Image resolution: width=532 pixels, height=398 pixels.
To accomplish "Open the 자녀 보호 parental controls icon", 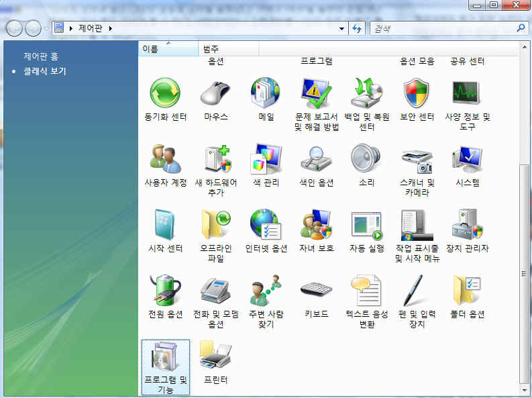I will 316,225.
